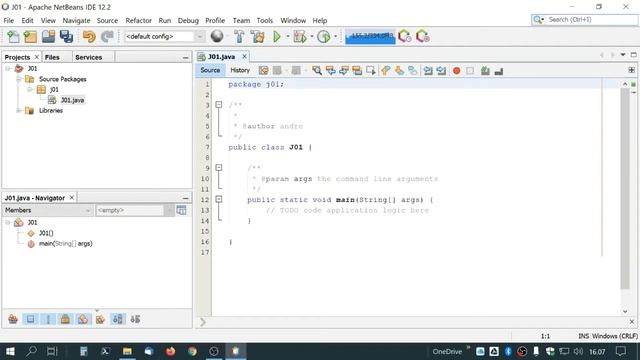Image resolution: width=640 pixels, height=360 pixels.
Task: Click the Shift Line Right icon
Action: point(441,71)
